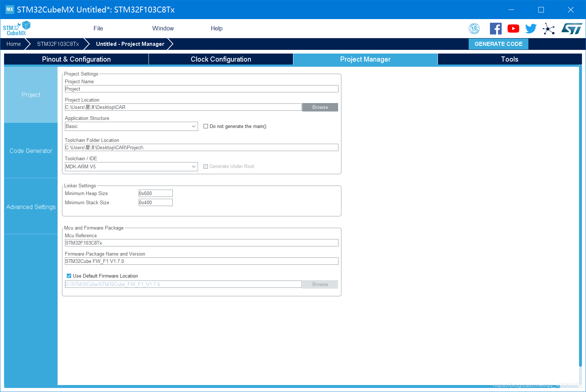The image size is (586, 392).
Task: Click the STM32CubeMX logo icon
Action: pyautogui.click(x=17, y=29)
